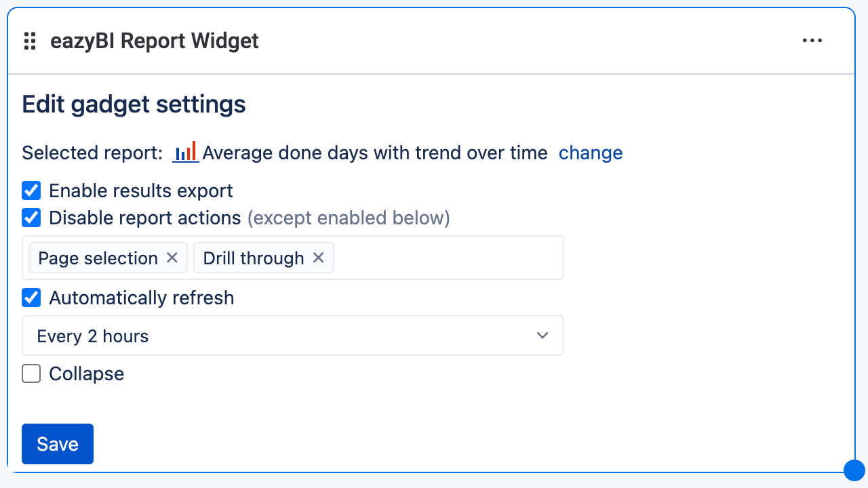Viewport: 868px width, 488px height.
Task: Open the widget's three-dot options menu
Action: (x=812, y=41)
